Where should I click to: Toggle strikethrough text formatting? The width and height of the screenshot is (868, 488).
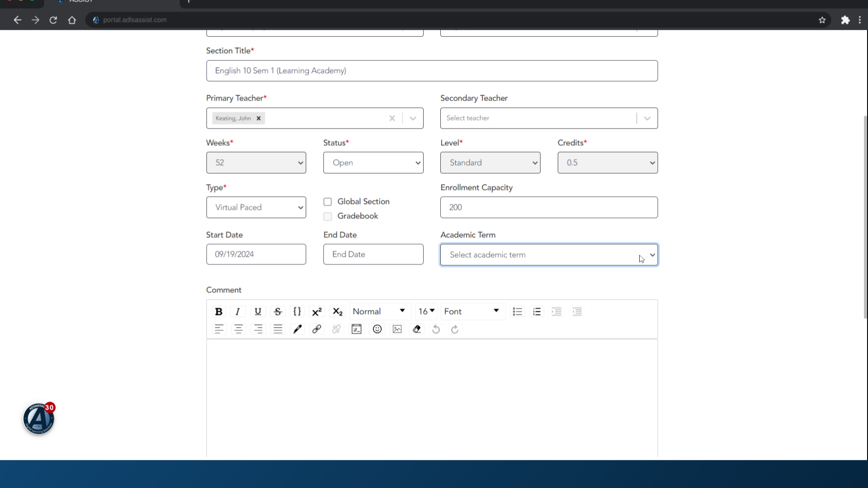coord(278,311)
